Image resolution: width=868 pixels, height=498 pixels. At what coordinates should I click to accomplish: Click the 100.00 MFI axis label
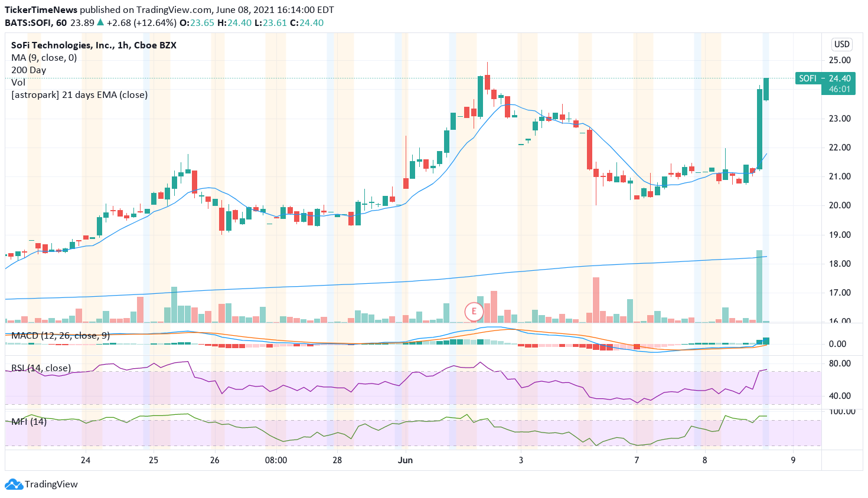tap(842, 411)
